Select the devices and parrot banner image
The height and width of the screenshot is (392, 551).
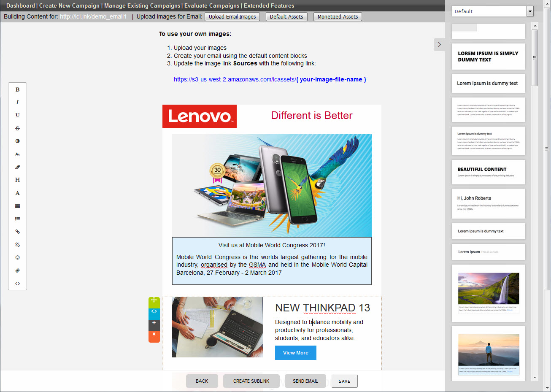click(272, 186)
